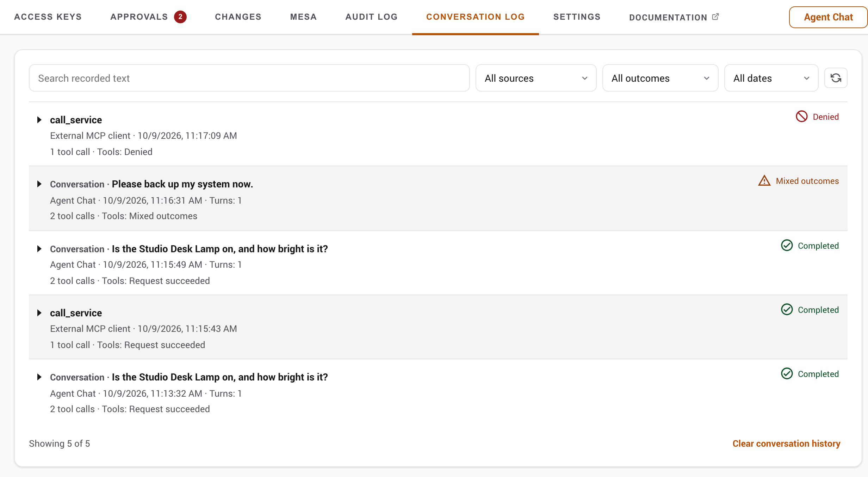Click the Mixed outcomes warning triangle icon
868x477 pixels.
click(764, 181)
